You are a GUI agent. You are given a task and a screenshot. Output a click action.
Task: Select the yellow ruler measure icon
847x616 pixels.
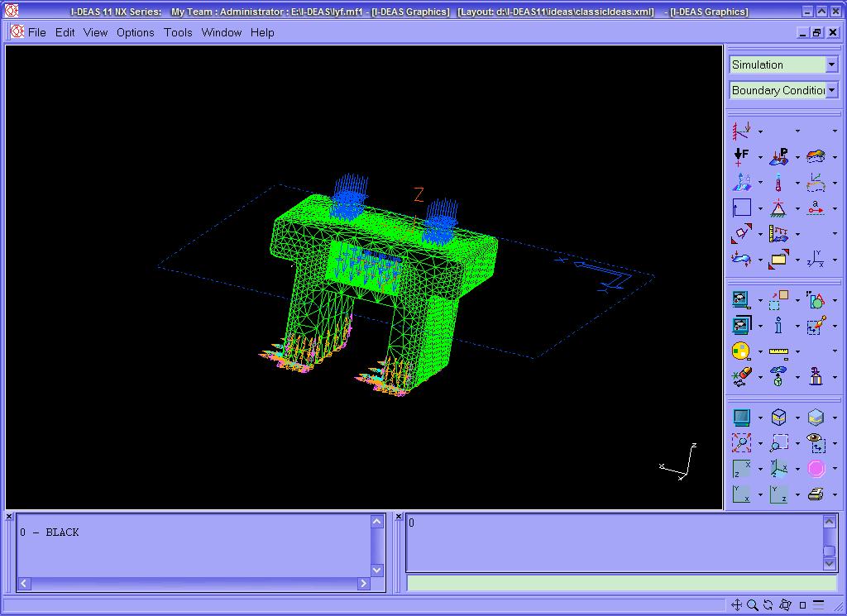point(778,351)
